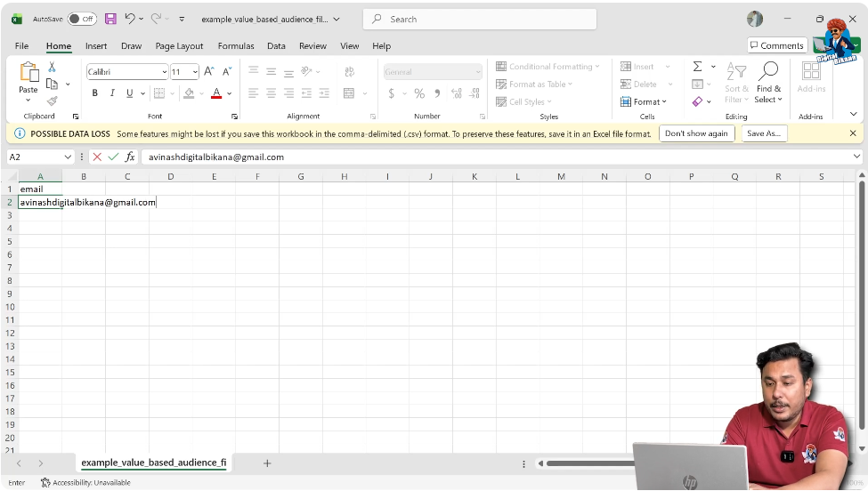Click the Clear eraser icon
The height and width of the screenshot is (491, 868).
coord(697,101)
